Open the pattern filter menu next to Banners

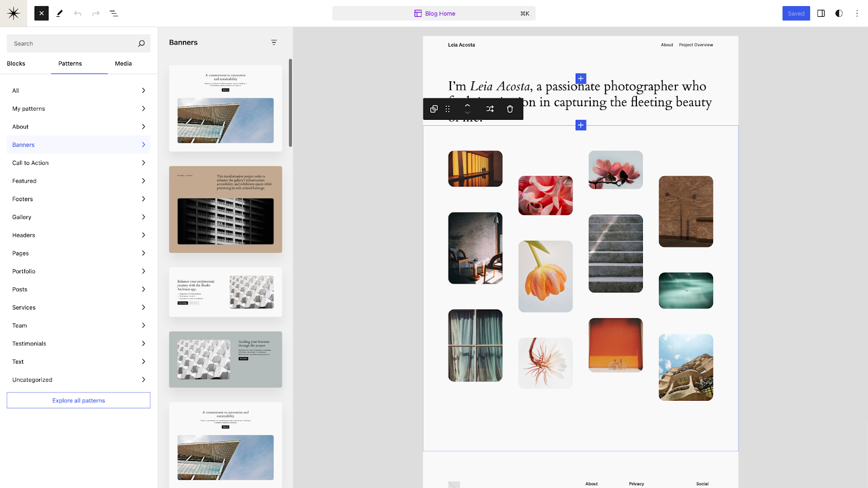(x=274, y=42)
